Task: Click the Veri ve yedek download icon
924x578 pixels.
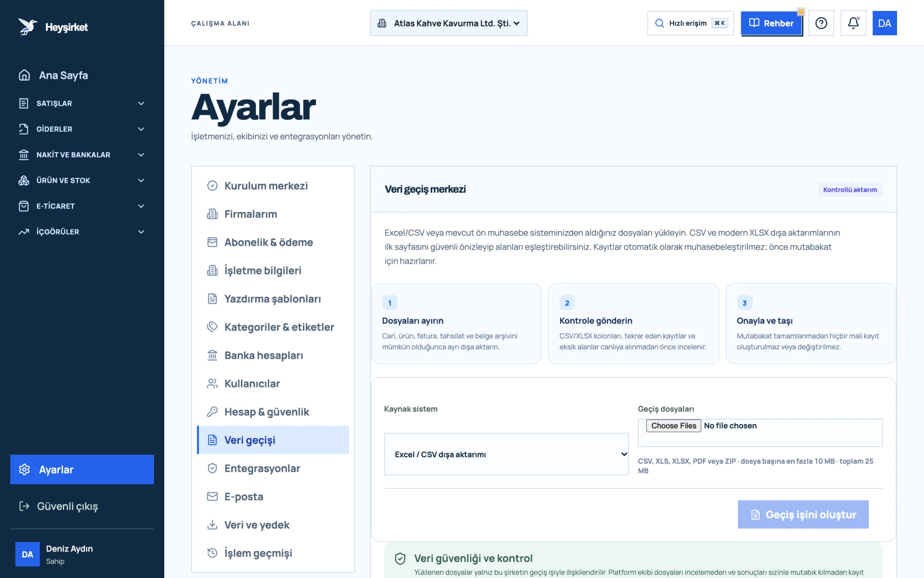Action: coord(212,525)
